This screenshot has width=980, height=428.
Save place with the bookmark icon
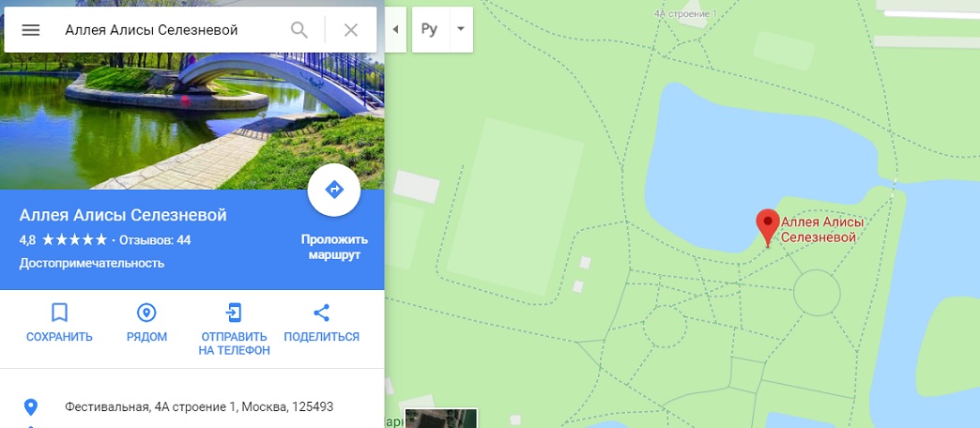click(59, 313)
